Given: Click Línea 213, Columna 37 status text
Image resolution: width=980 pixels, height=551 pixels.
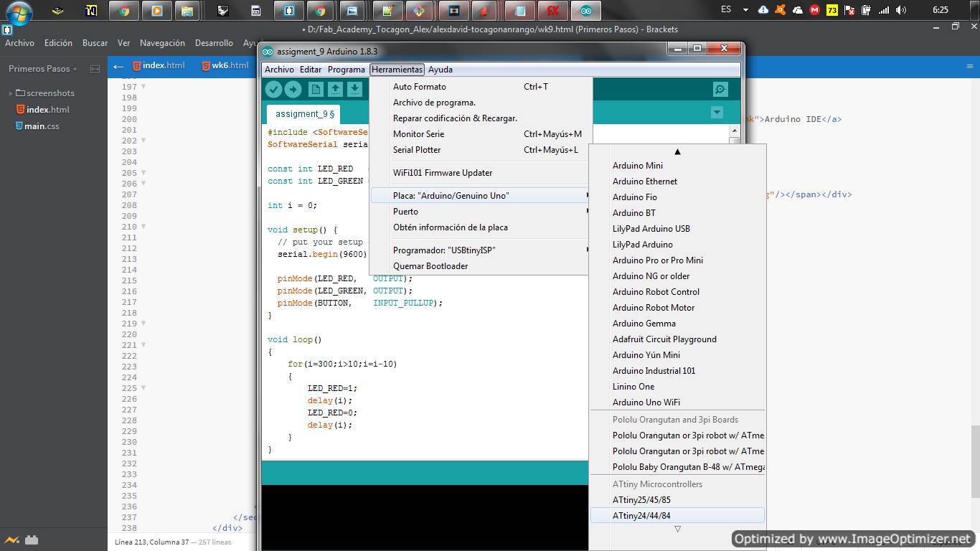Looking at the screenshot, I should 151,542.
